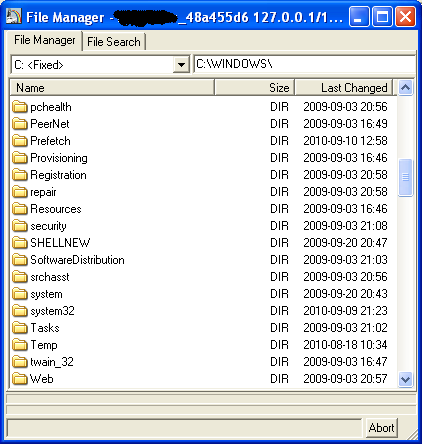Sort file list by Size column
This screenshot has width=423, height=444.
(254, 88)
